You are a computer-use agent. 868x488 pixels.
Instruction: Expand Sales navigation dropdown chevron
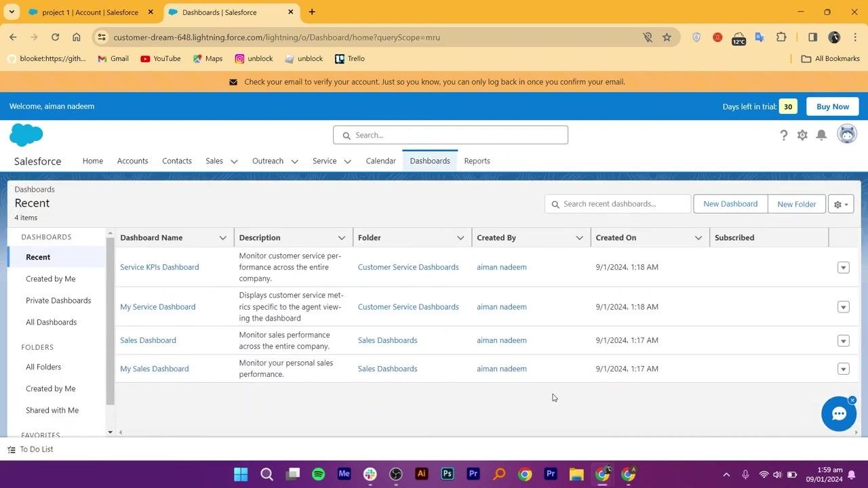point(234,161)
